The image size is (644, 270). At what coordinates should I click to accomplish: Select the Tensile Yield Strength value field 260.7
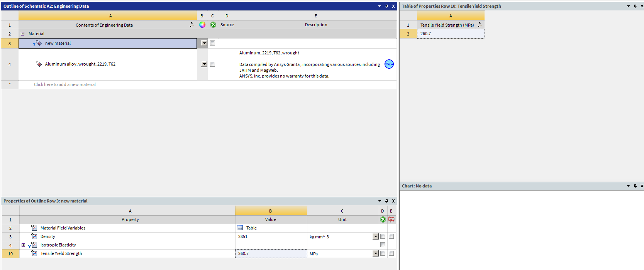click(x=271, y=253)
